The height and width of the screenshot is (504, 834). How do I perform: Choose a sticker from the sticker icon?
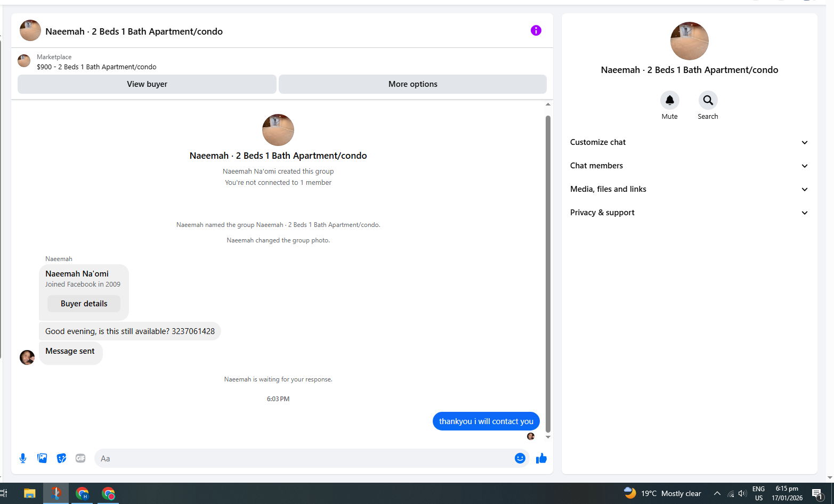pos(61,458)
